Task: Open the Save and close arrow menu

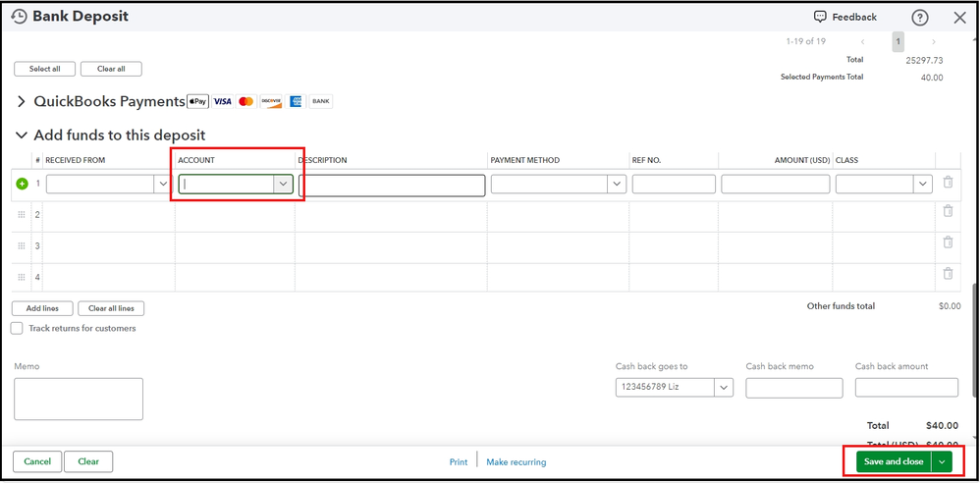Action: point(942,461)
